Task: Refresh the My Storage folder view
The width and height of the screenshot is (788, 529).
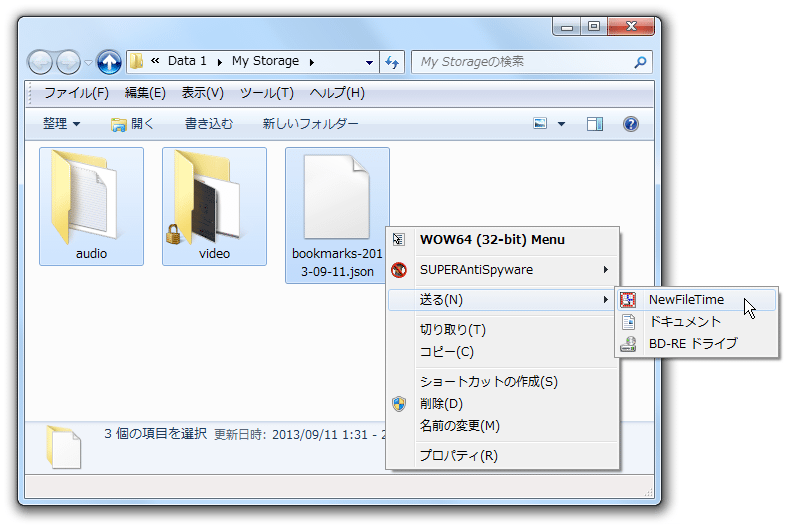Action: (392, 62)
